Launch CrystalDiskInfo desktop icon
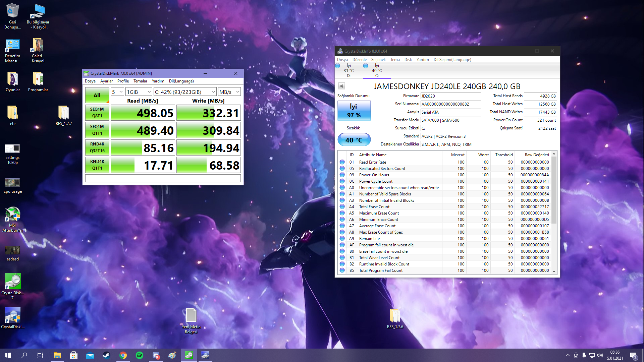644x362 pixels. tap(13, 318)
